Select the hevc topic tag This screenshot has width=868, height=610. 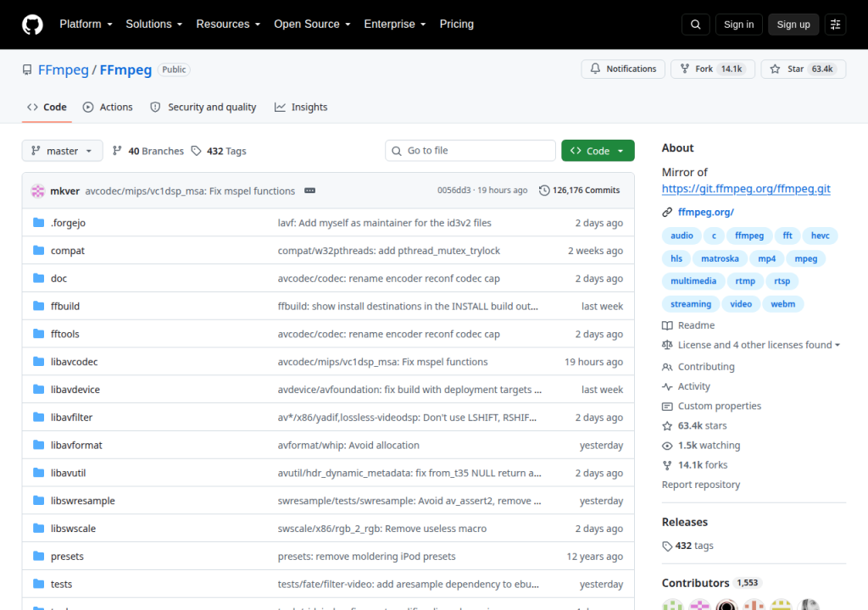820,236
